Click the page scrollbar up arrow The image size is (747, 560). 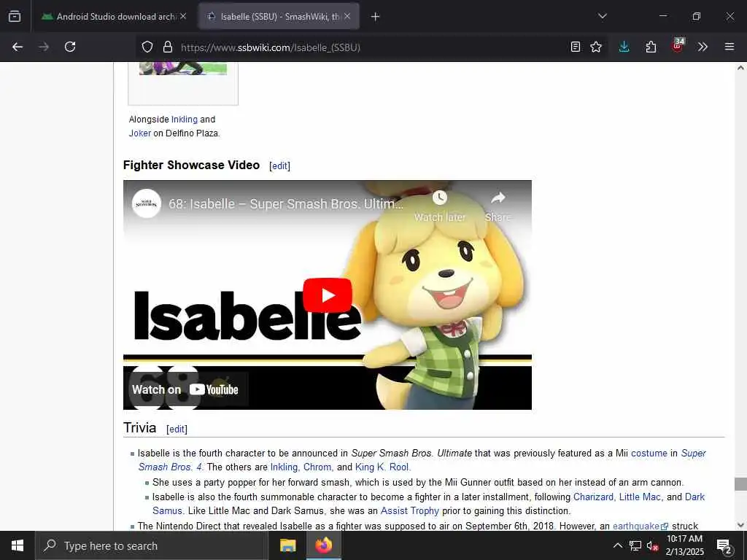(x=740, y=68)
